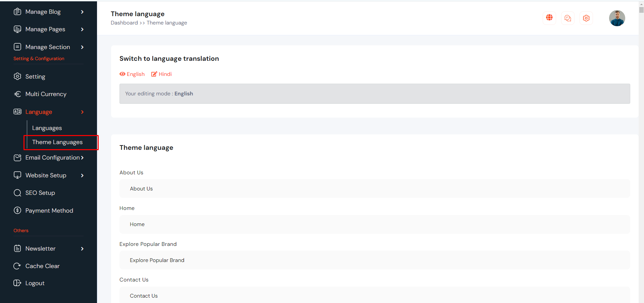
Task: Expand the Manage Pages chevron
Action: [x=82, y=30]
